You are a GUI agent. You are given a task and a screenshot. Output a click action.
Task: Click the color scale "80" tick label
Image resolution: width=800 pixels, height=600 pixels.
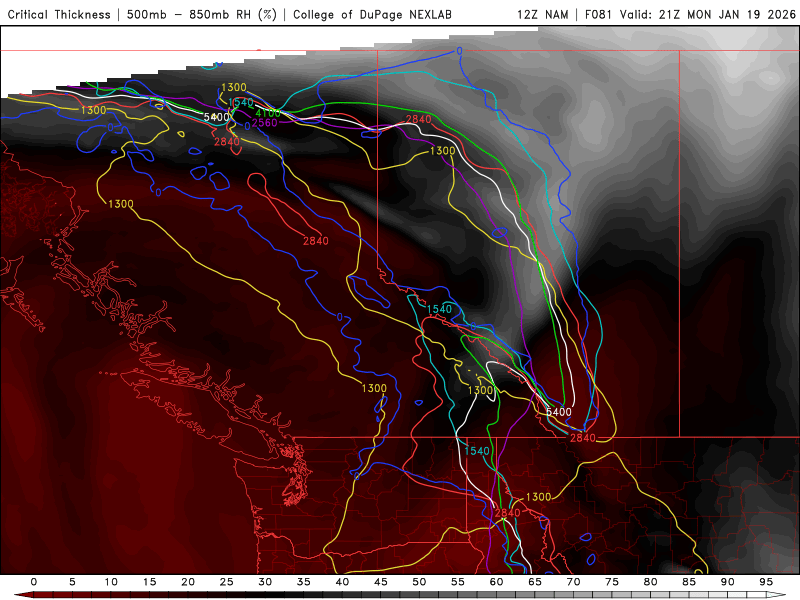point(650,582)
